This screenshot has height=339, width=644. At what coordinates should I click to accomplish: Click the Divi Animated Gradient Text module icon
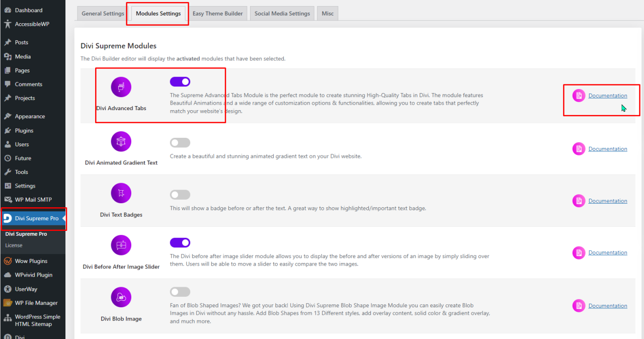121,142
